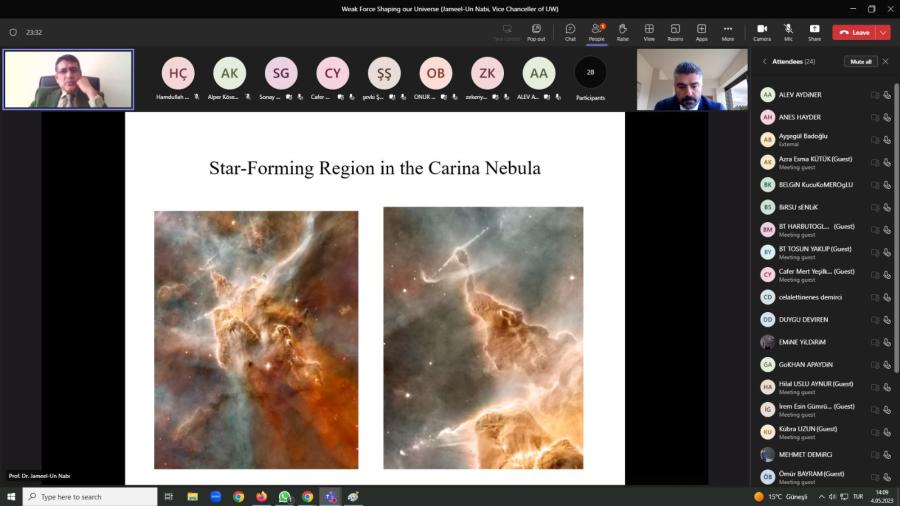The height and width of the screenshot is (506, 900).
Task: Click the right Carina Nebula image
Action: [483, 338]
